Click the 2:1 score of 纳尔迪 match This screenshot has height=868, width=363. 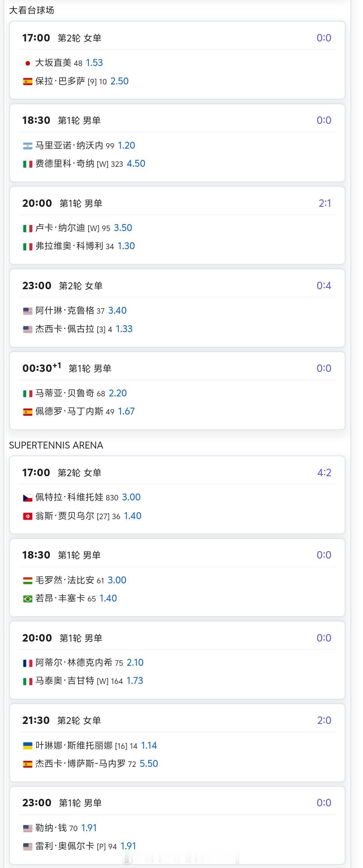(325, 203)
